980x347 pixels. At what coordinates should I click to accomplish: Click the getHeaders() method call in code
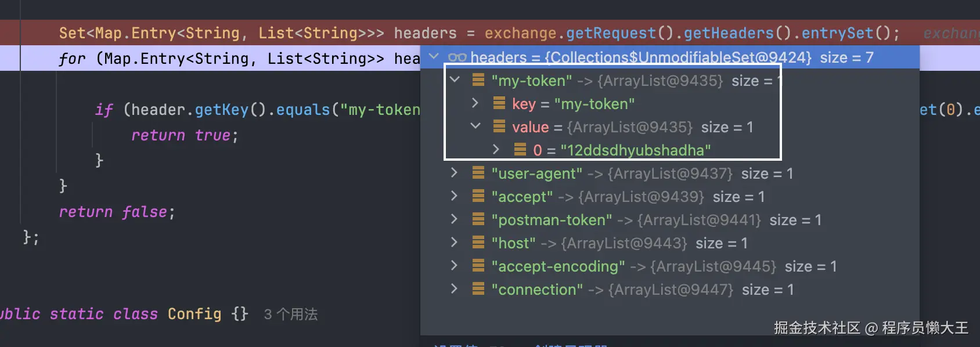728,33
